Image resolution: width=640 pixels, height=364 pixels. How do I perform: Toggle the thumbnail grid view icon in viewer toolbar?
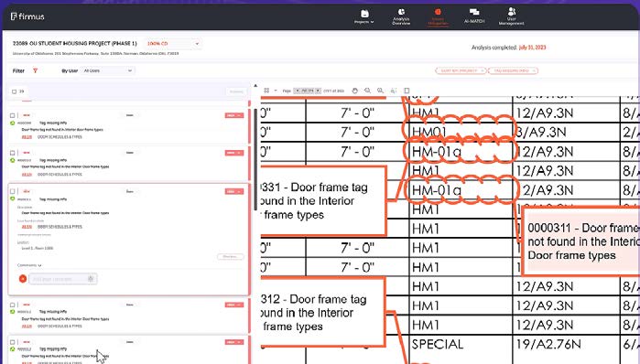pyautogui.click(x=266, y=91)
